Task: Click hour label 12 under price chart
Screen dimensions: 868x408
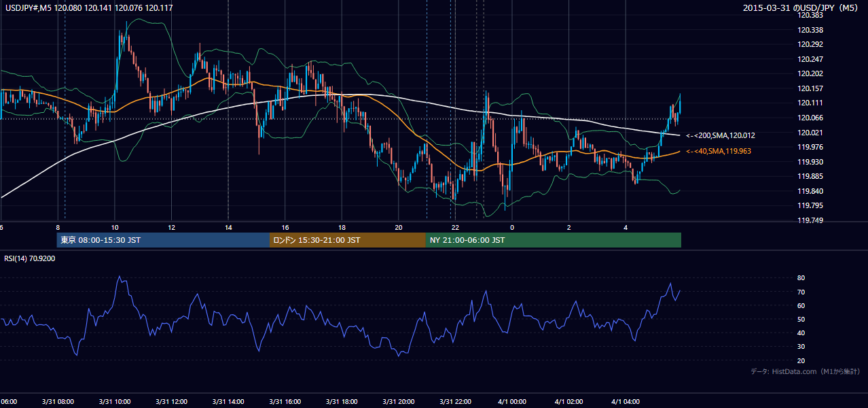Action: click(171, 228)
